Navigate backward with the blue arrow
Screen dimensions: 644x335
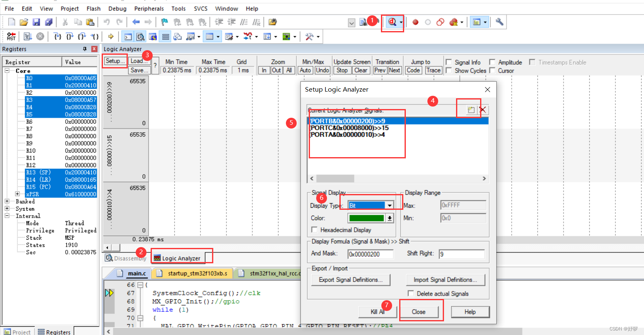[x=136, y=22]
